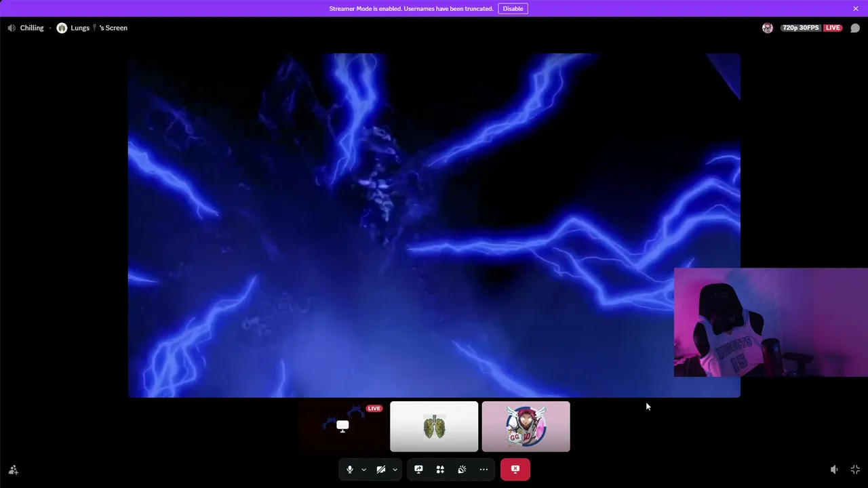Click the main lightning stream video
The width and height of the screenshot is (868, 488).
click(434, 225)
